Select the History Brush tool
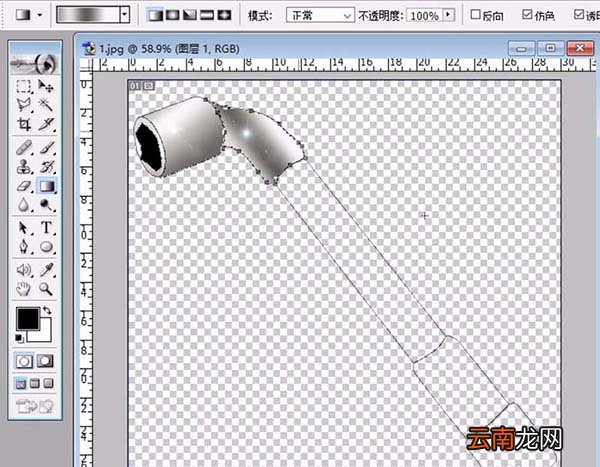The image size is (600, 467). click(46, 167)
